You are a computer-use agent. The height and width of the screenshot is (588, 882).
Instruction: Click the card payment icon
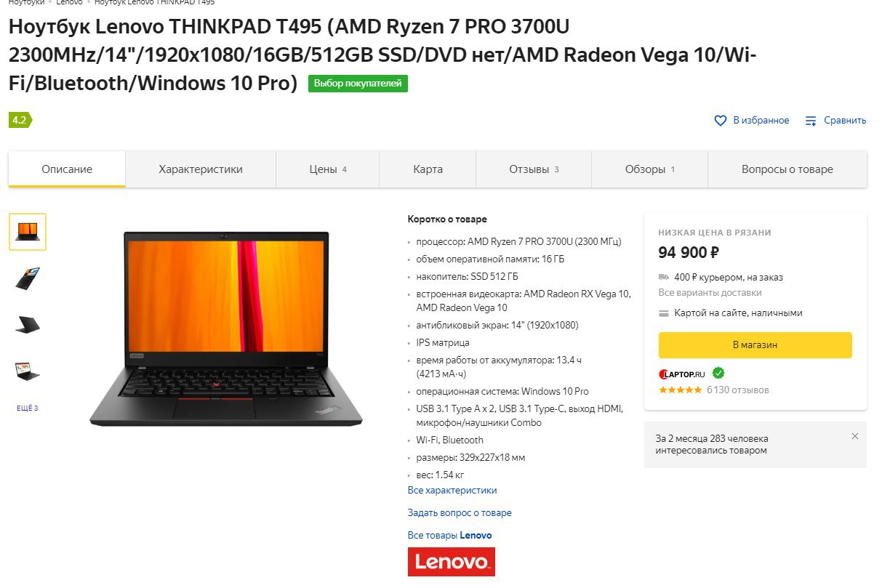click(x=663, y=313)
